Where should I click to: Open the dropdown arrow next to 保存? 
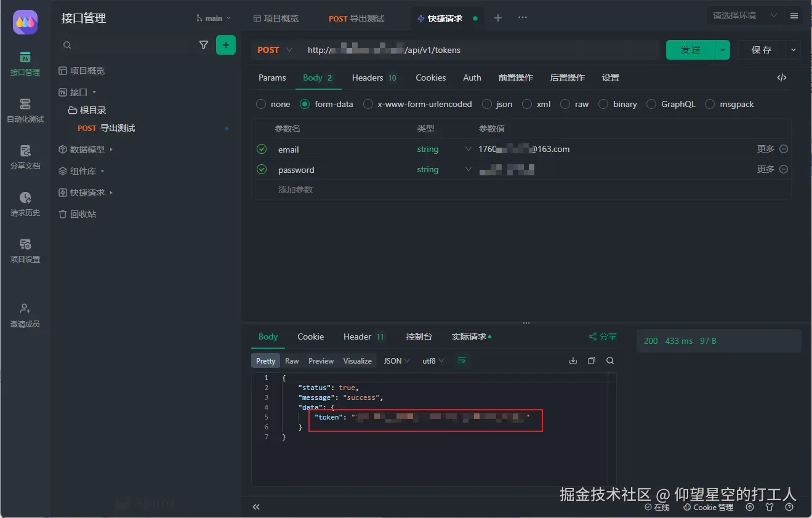tap(793, 50)
